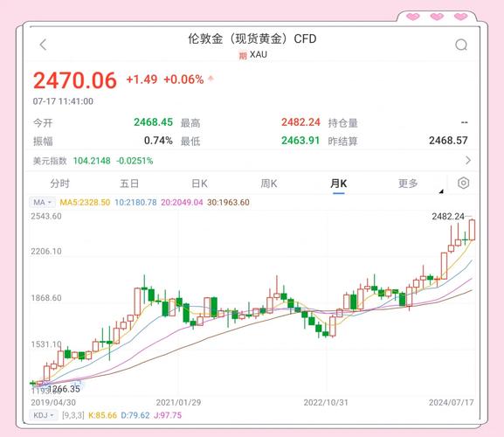Tap the 最低 value 2463.91
The height and width of the screenshot is (437, 504).
300,141
